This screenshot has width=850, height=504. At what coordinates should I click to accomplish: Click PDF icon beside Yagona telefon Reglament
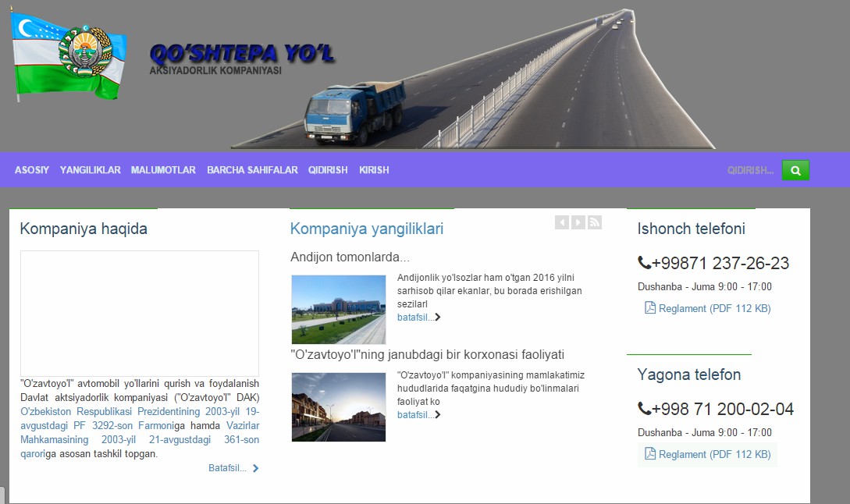[x=650, y=453]
